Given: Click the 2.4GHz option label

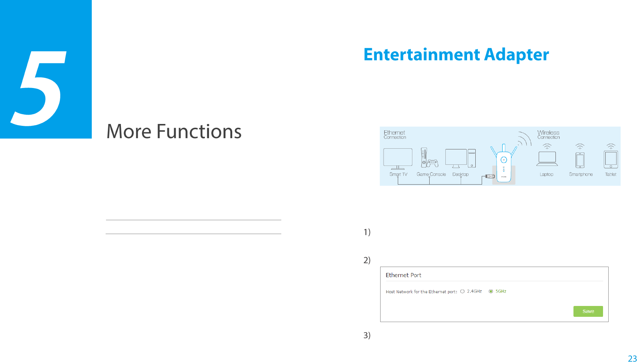Looking at the screenshot, I should pyautogui.click(x=474, y=291).
